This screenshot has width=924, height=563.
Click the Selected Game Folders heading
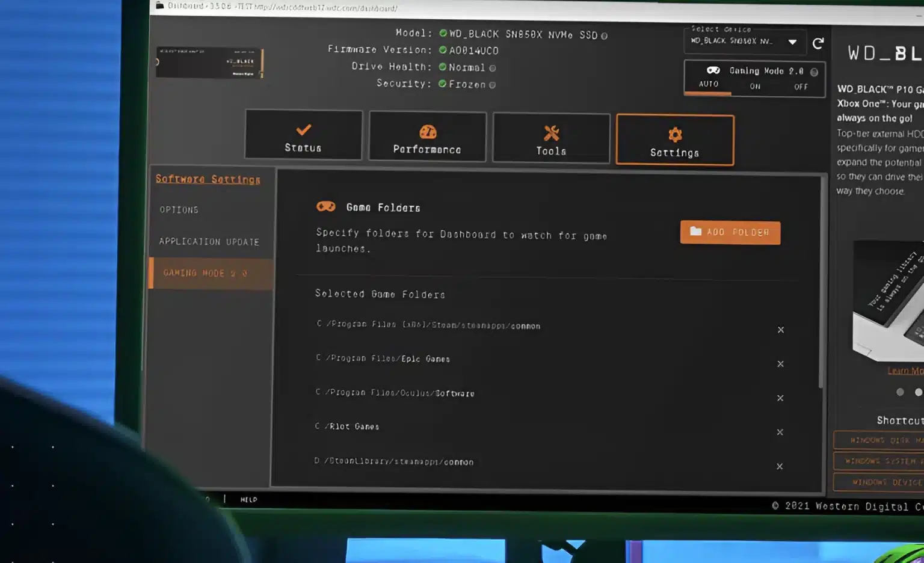point(380,294)
